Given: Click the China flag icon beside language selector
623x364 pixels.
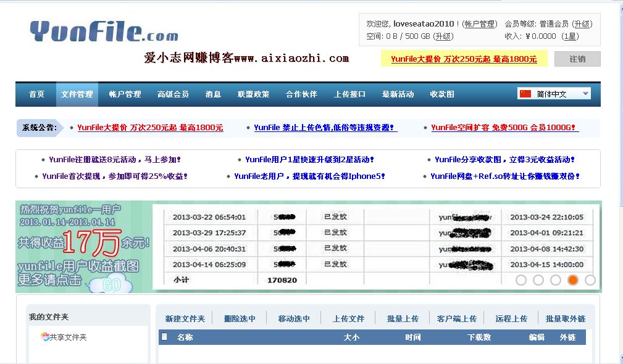Looking at the screenshot, I should pyautogui.click(x=525, y=93).
